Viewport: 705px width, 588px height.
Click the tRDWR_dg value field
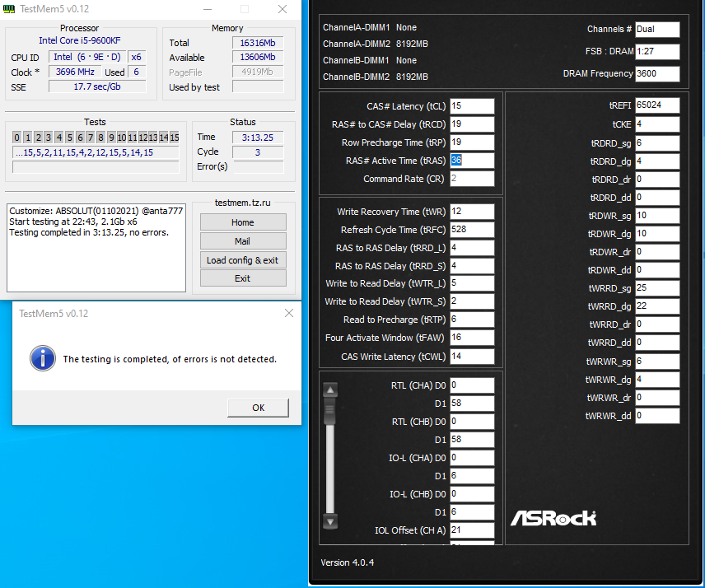[x=657, y=233]
